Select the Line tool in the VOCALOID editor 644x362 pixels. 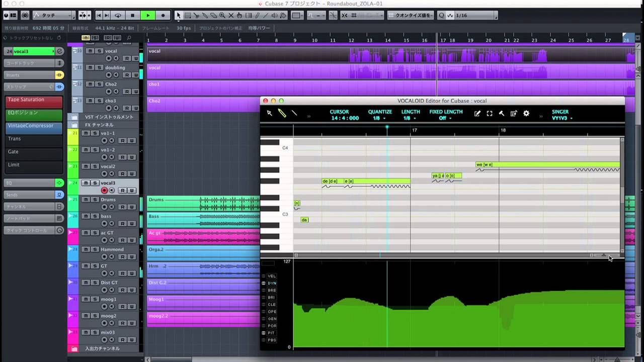(x=294, y=113)
